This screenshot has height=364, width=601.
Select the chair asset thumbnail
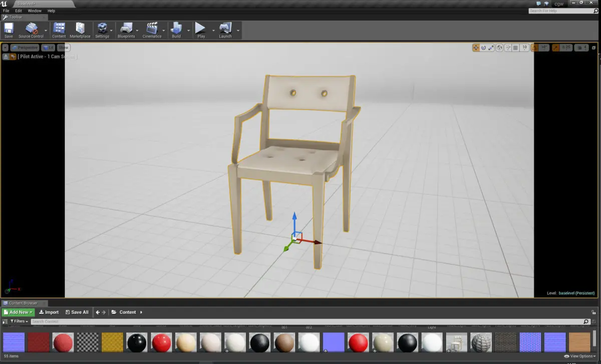coord(457,342)
